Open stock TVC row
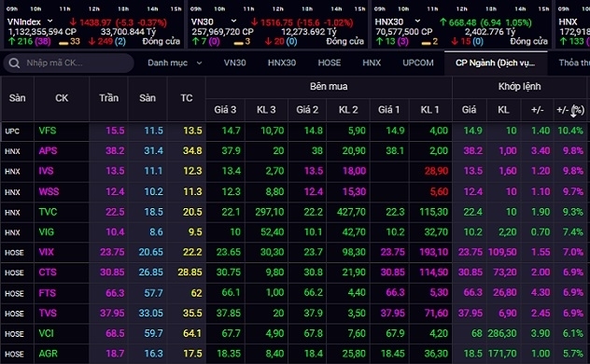 tap(295, 212)
